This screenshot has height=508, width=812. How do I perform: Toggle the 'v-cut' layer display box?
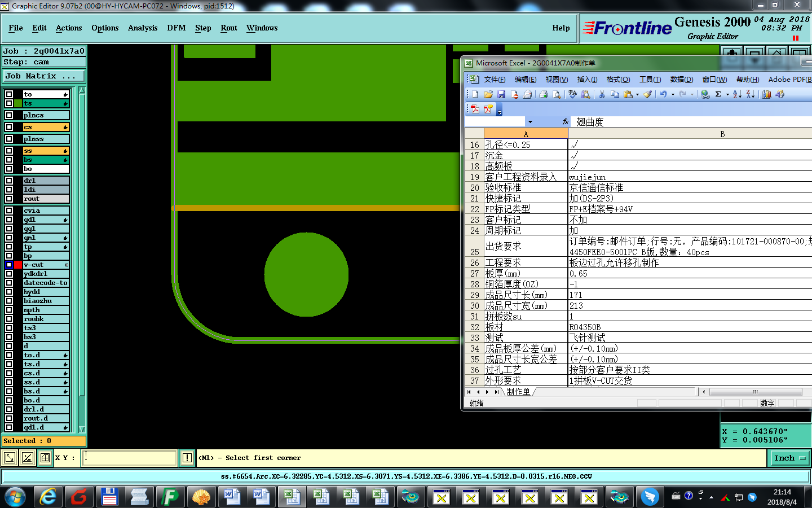9,264
